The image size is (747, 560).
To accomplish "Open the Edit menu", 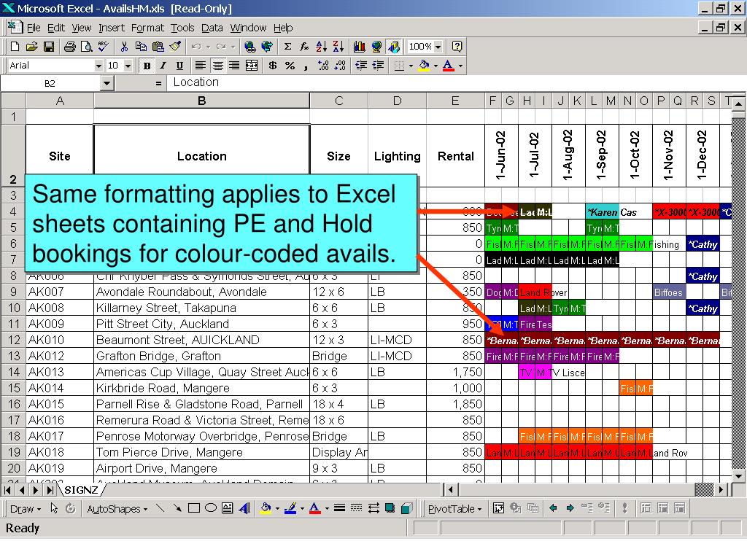I will tap(56, 28).
